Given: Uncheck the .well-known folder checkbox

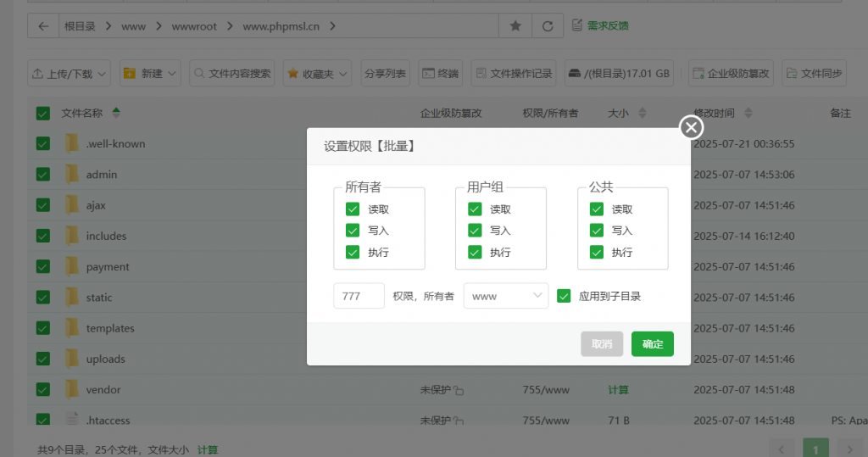Looking at the screenshot, I should (42, 143).
